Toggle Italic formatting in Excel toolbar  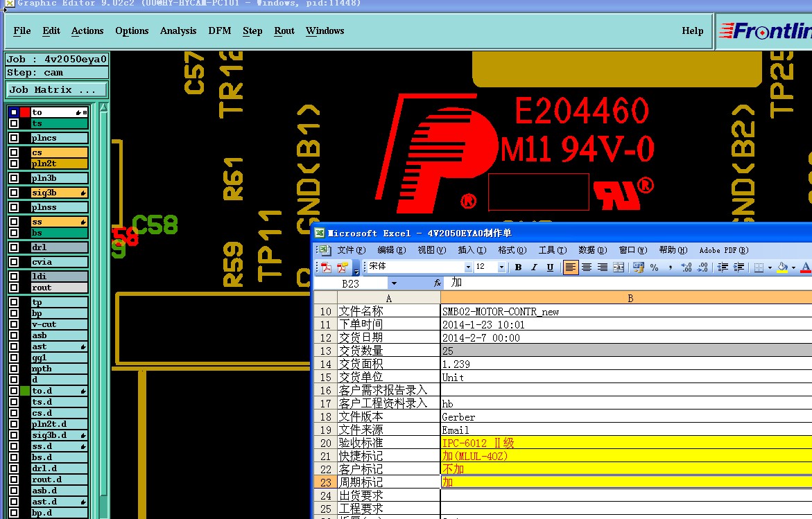point(534,267)
